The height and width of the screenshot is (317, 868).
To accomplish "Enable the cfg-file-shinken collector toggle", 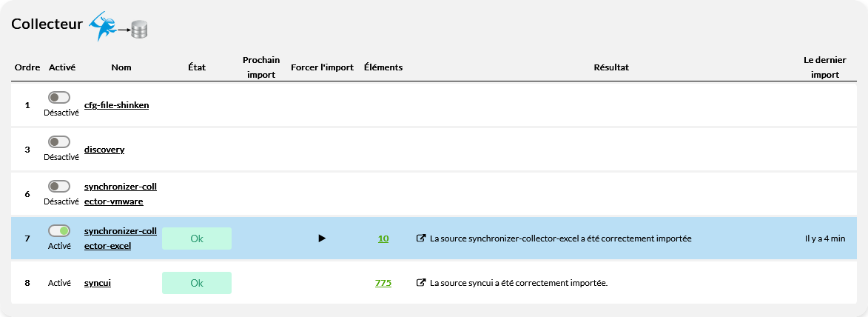I will click(59, 98).
